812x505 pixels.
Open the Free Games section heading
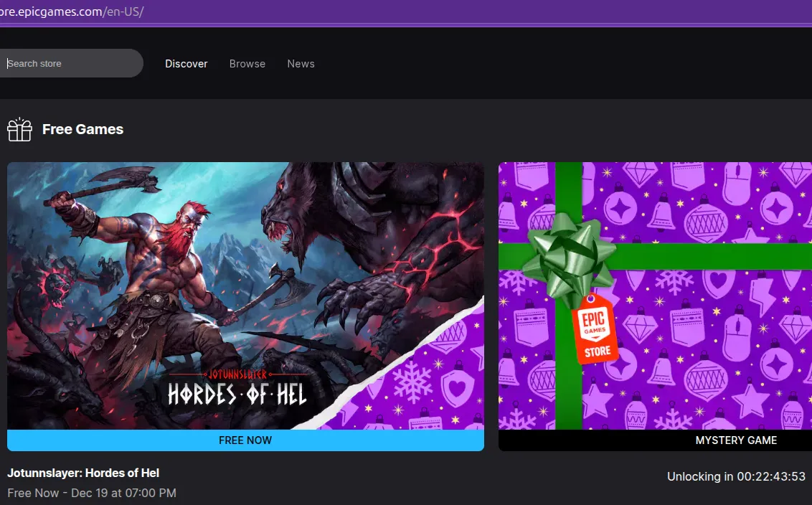tap(83, 130)
